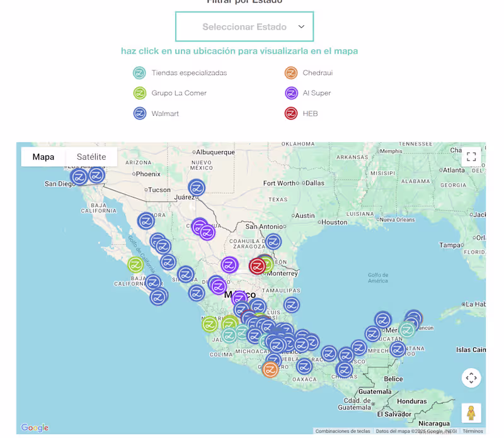Viewport: 504px width, 438px height.
Task: Click the Walmart legend icon
Action: coord(139,113)
